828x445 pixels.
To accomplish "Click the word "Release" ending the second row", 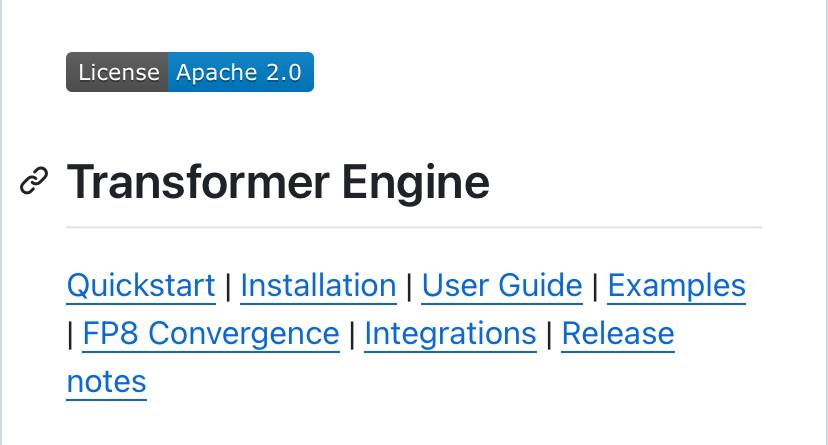I will (618, 334).
